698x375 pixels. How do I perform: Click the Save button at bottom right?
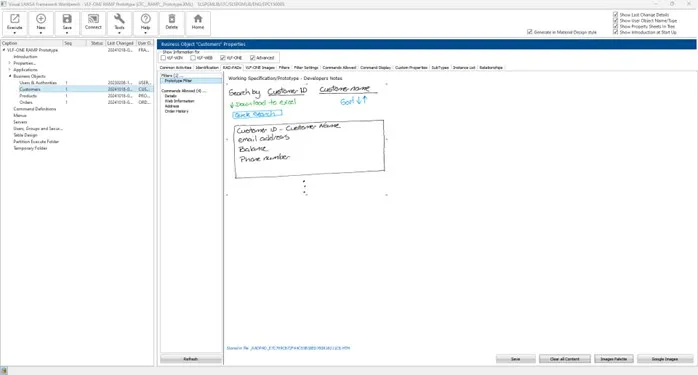pos(515,359)
